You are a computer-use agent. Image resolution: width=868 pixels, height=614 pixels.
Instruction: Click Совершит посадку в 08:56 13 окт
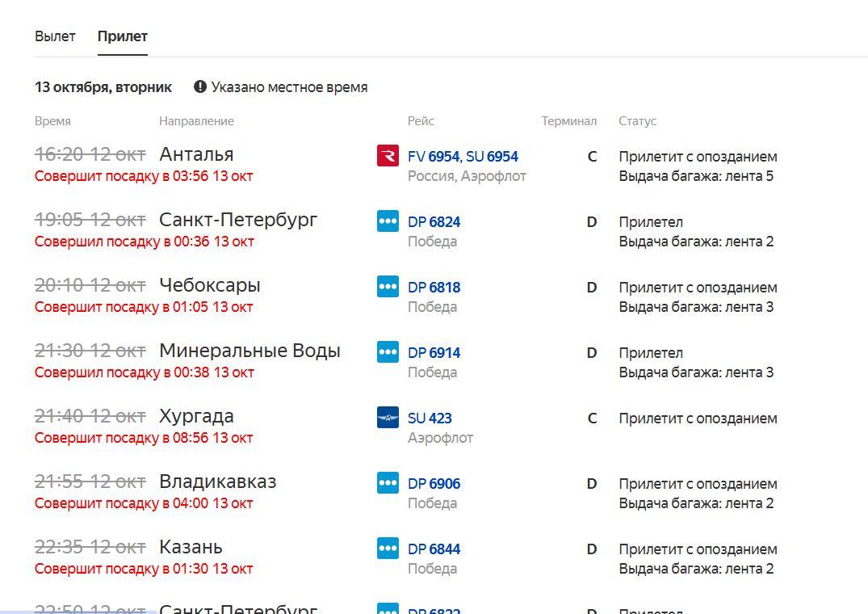click(144, 438)
